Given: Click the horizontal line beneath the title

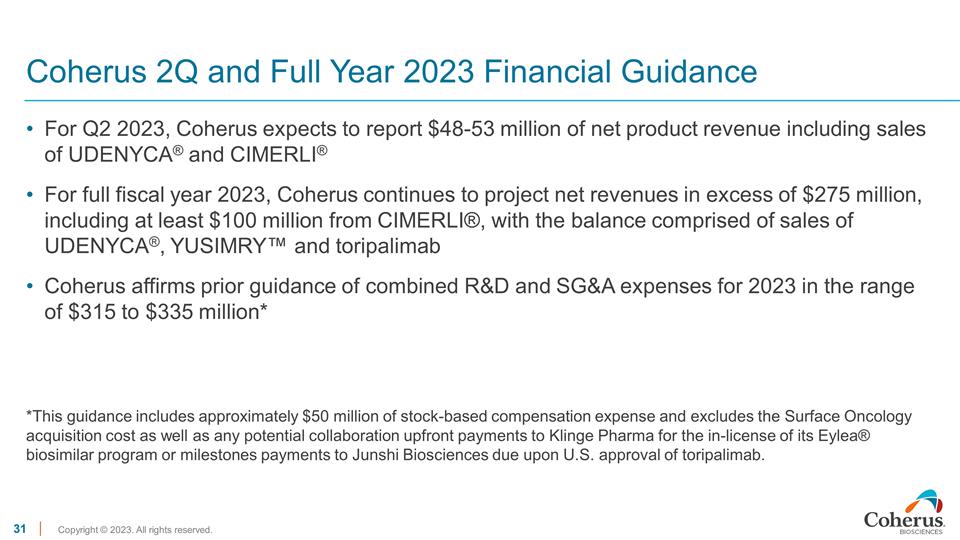Looking at the screenshot, I should coord(480,100).
